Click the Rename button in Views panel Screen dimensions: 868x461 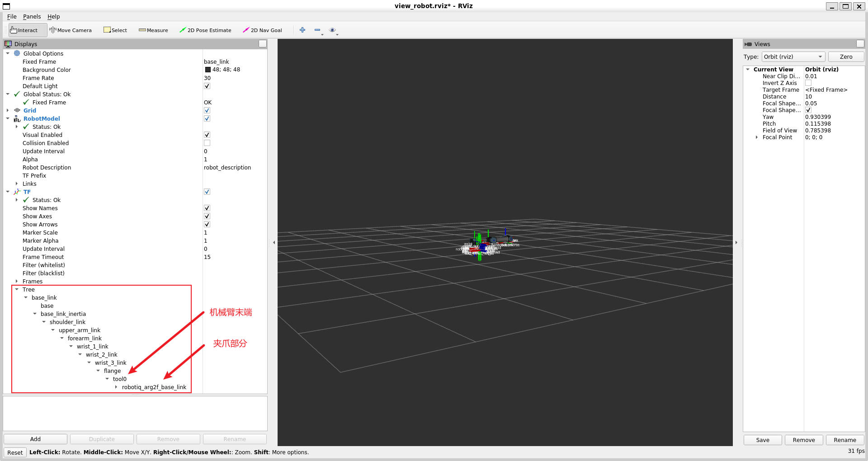(845, 440)
